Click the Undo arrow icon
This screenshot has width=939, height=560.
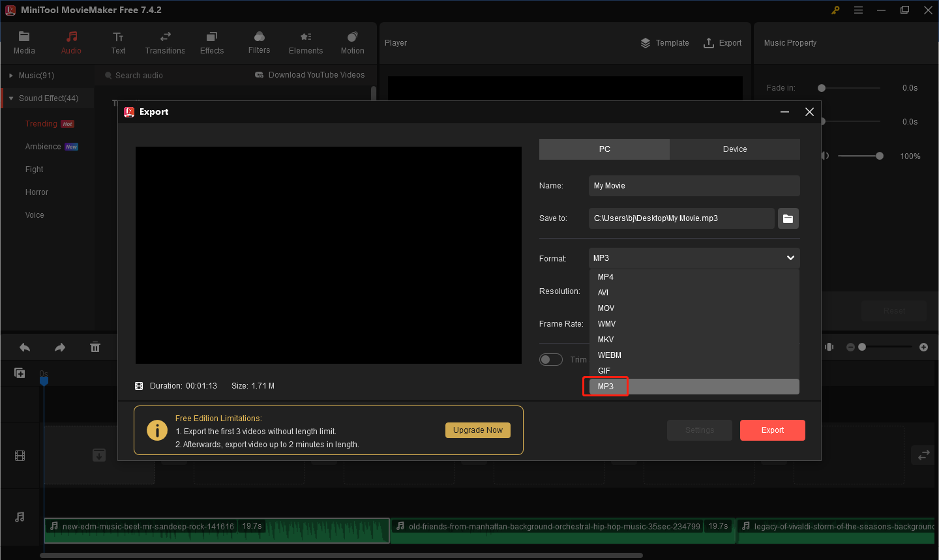click(25, 347)
